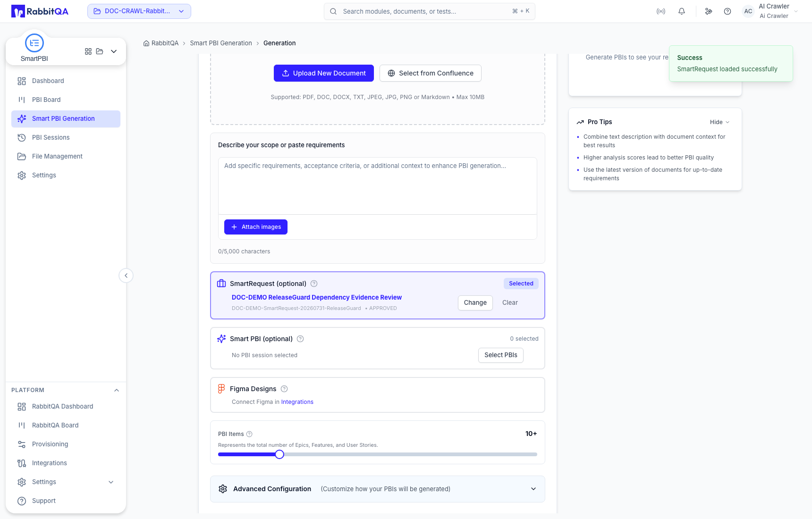Follow the Integrations link under Figma Designs
The width and height of the screenshot is (812, 519).
(297, 402)
